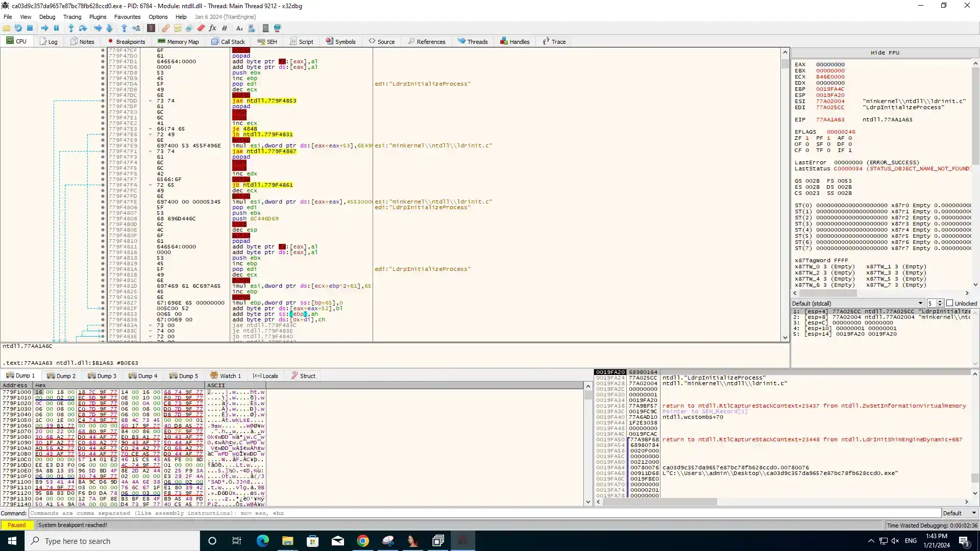The height and width of the screenshot is (551, 980).
Task: Click the Address column header in dump
Action: tap(17, 385)
